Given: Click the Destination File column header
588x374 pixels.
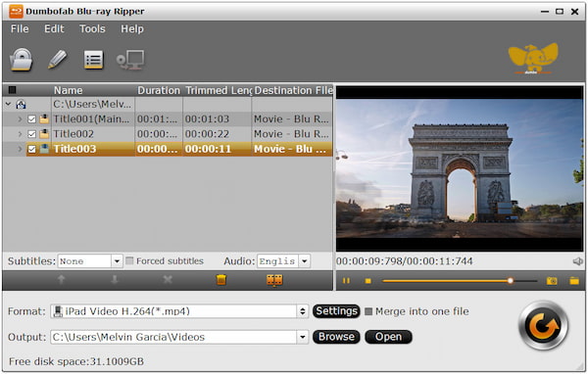Looking at the screenshot, I should pos(293,90).
